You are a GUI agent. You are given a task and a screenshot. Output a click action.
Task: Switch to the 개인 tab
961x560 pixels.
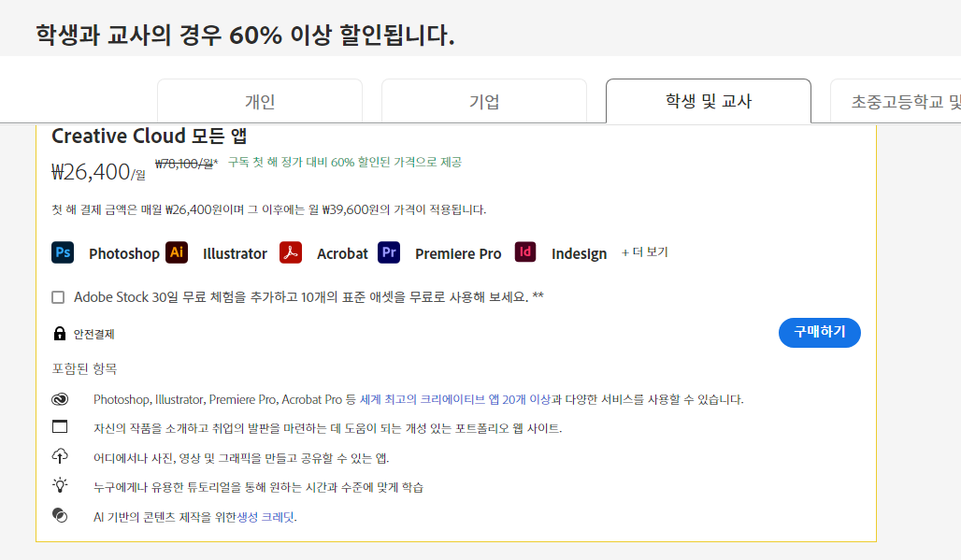[x=260, y=101]
